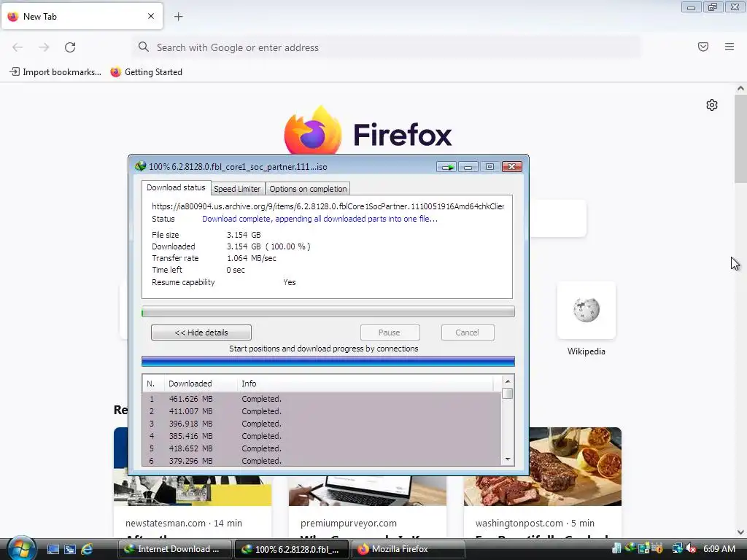Click the Firefox logo on new tab

coord(368,131)
